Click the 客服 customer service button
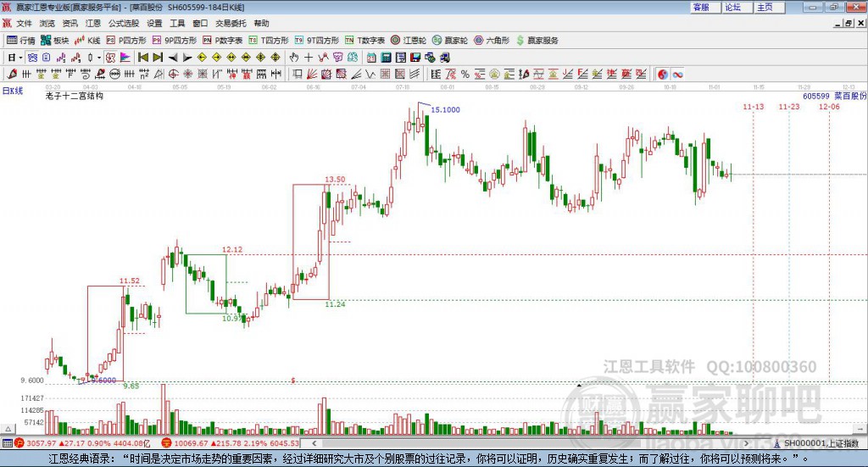 tap(706, 7)
